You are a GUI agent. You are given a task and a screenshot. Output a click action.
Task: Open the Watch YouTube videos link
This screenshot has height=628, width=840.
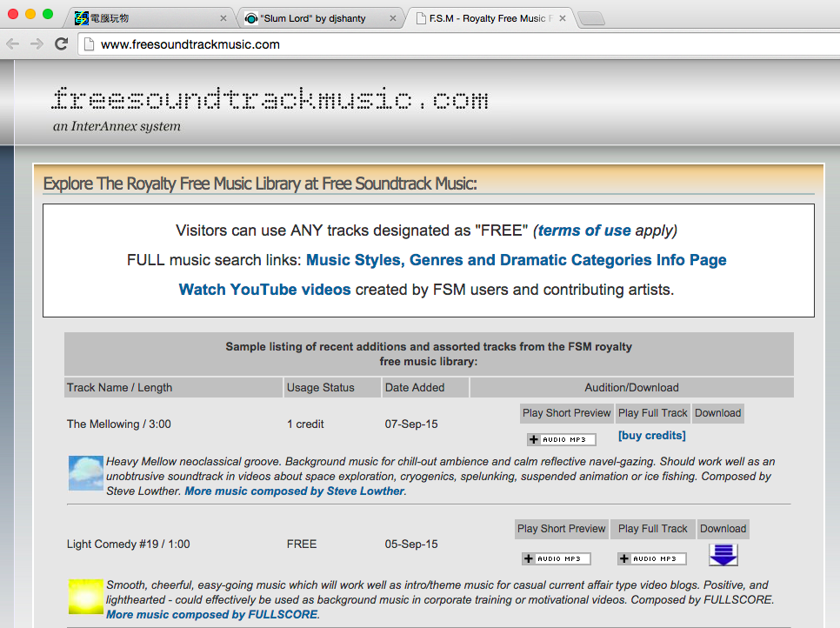click(264, 290)
